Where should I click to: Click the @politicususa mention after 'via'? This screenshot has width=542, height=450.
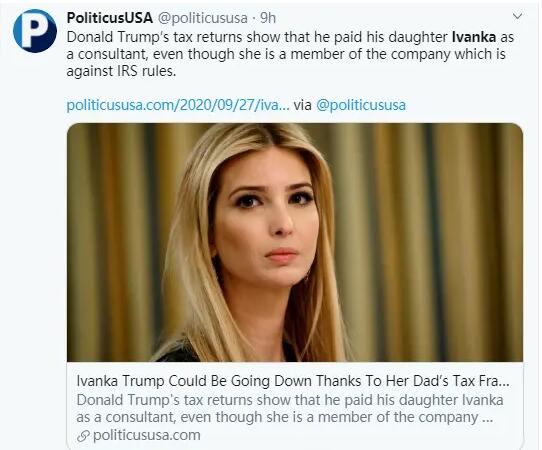361,105
